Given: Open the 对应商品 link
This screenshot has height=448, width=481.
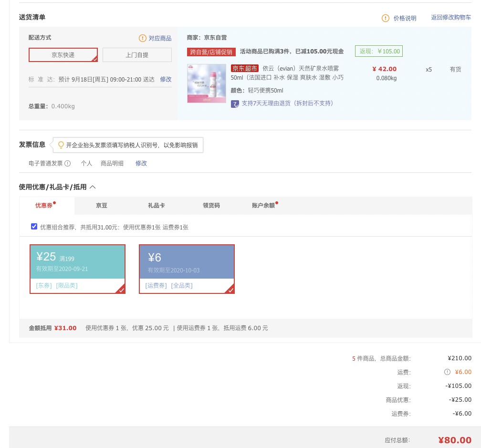Looking at the screenshot, I should point(160,38).
